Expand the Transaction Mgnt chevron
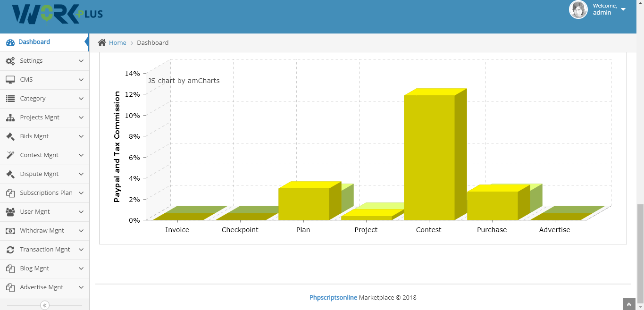 [81, 250]
